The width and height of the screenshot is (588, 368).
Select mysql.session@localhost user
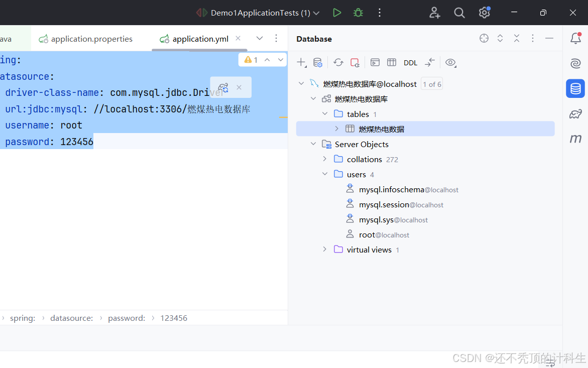point(401,205)
